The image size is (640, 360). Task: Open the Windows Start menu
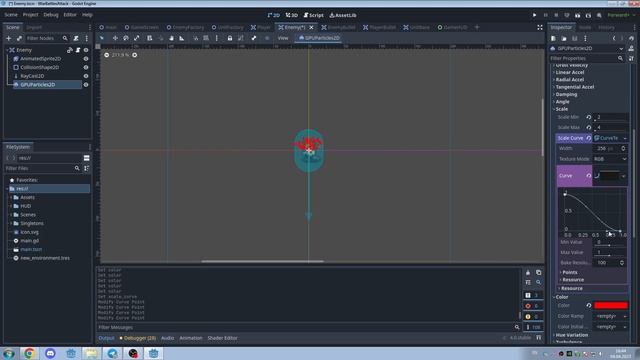coord(9,353)
